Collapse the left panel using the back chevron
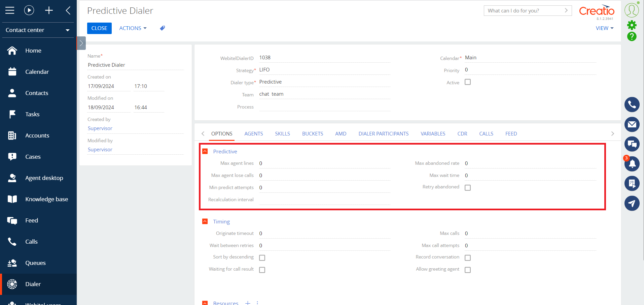Image resolution: width=644 pixels, height=305 pixels. (68, 10)
